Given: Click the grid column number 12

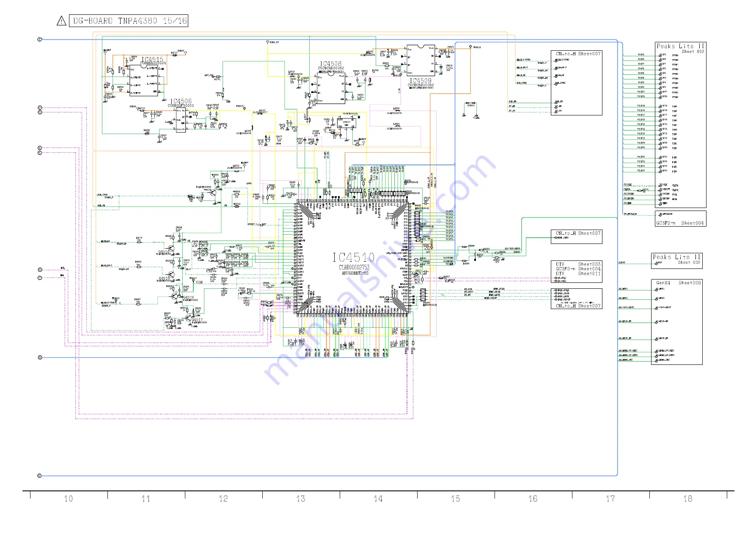Looking at the screenshot, I should tap(223, 499).
